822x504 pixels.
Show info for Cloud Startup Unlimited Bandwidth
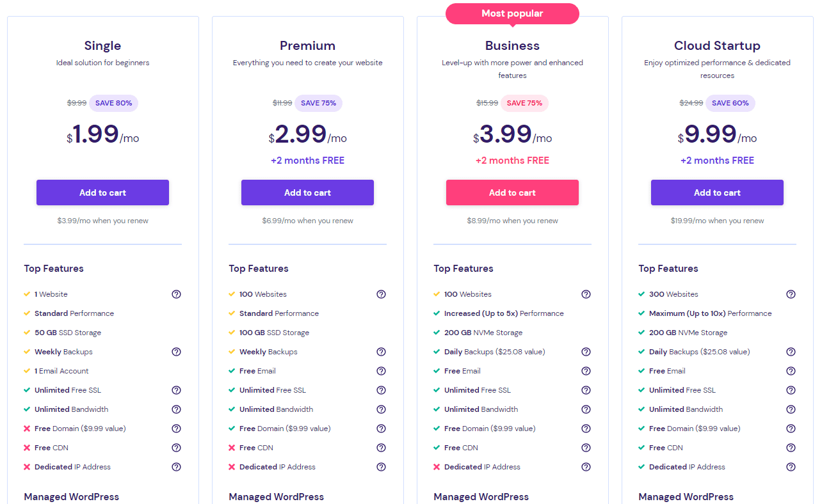[x=791, y=409]
